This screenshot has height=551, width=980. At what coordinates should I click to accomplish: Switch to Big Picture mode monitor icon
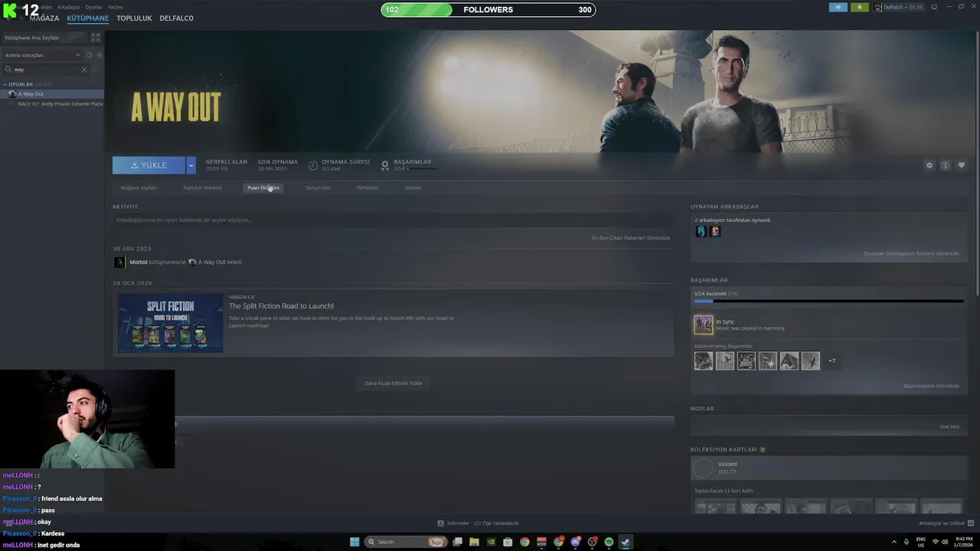934,7
